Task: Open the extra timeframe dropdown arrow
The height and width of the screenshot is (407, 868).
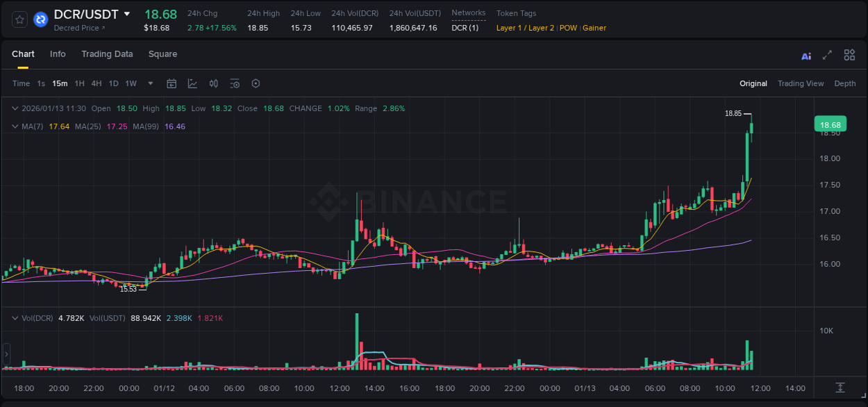Action: coord(149,83)
